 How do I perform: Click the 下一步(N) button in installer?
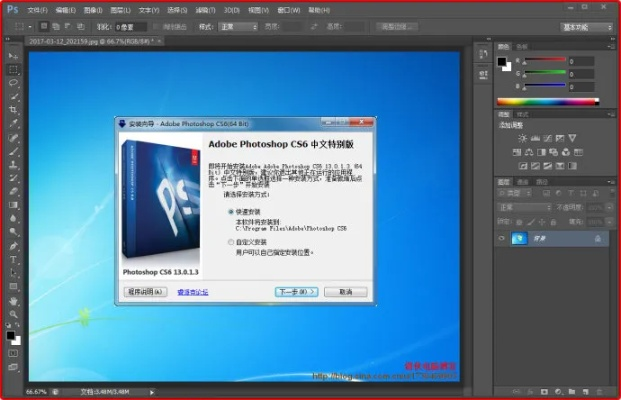pyautogui.click(x=296, y=292)
